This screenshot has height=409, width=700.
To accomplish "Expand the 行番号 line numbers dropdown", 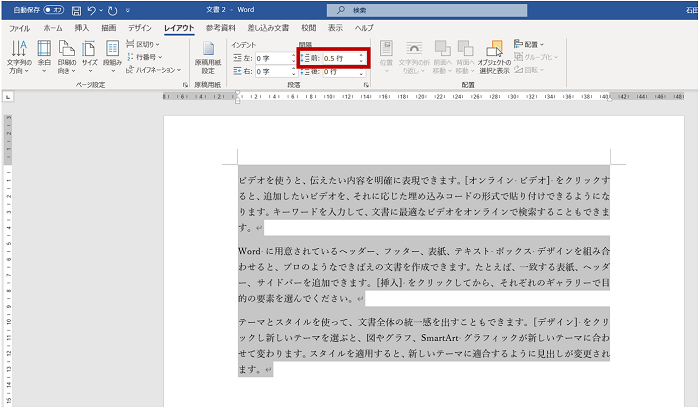I will click(146, 57).
